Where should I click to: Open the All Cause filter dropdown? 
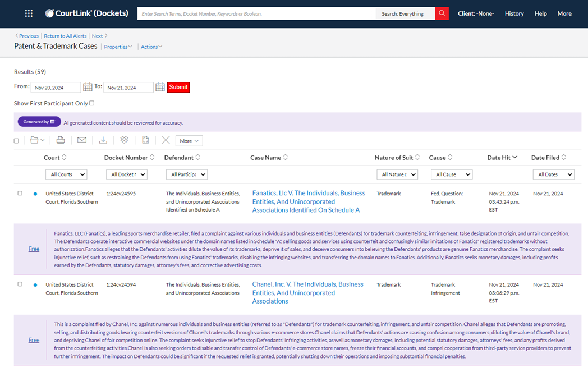click(x=452, y=174)
